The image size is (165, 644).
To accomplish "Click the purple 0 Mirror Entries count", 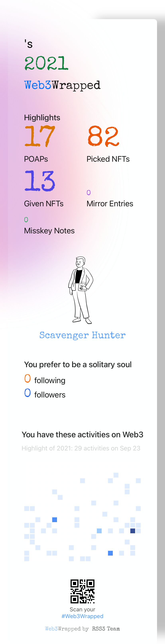I will click(x=88, y=193).
